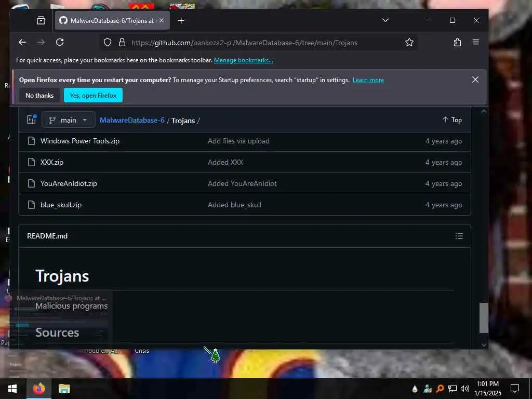Click the Trojans breadcrumb text
The width and height of the screenshot is (532, 399).
183,121
